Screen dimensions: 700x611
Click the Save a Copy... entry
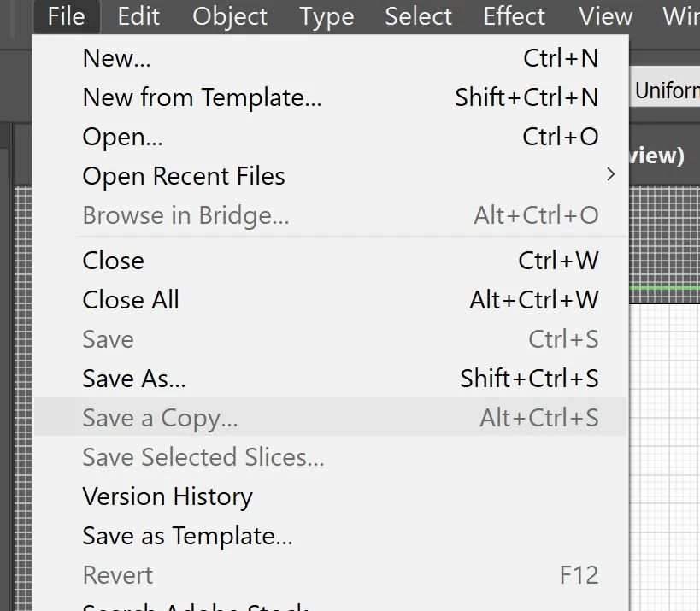[160, 418]
